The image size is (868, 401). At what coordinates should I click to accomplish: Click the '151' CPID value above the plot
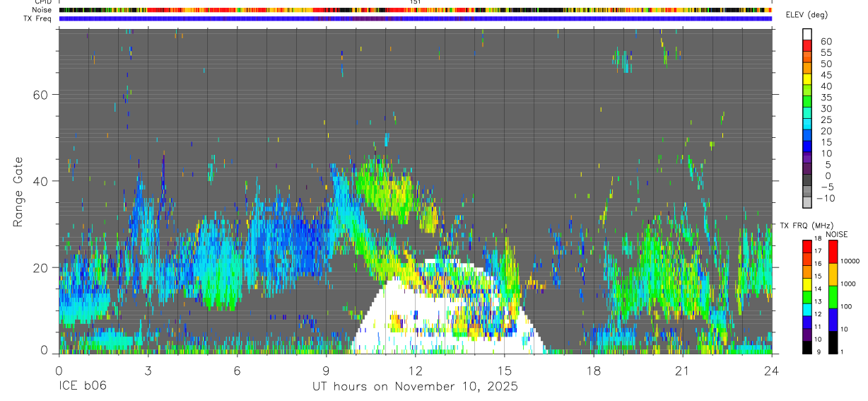416,2
